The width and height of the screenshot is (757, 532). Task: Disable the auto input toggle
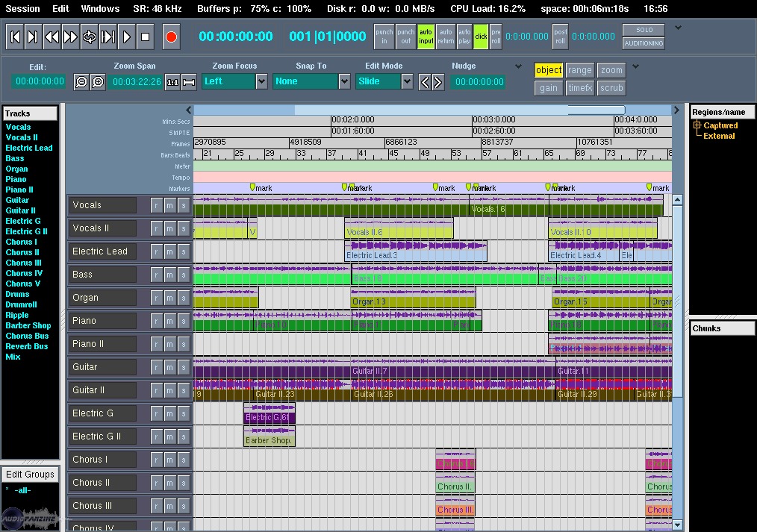pos(426,37)
